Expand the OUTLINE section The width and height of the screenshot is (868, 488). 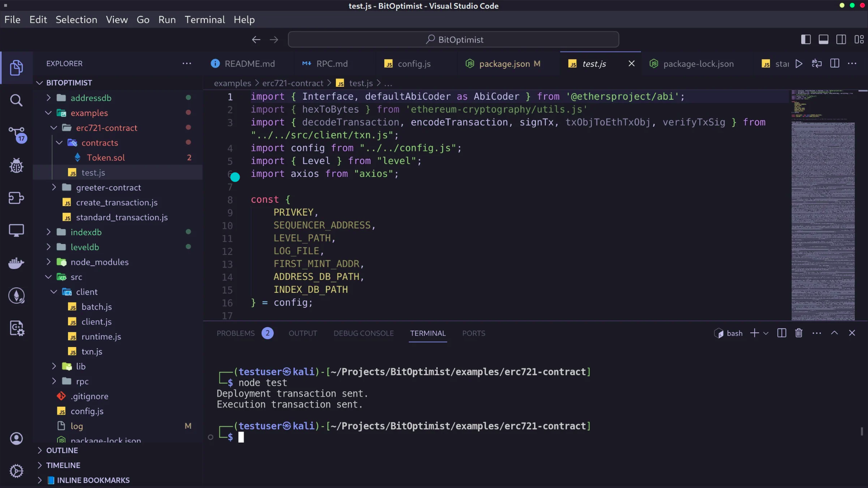pyautogui.click(x=62, y=450)
